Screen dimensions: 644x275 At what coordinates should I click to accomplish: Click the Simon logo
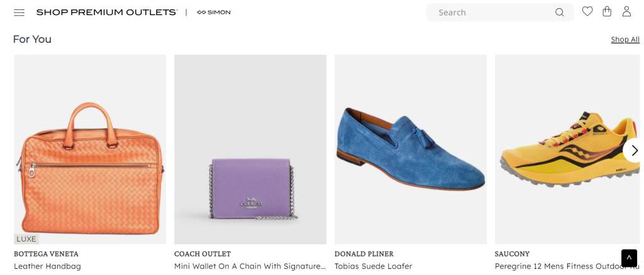[x=214, y=13]
